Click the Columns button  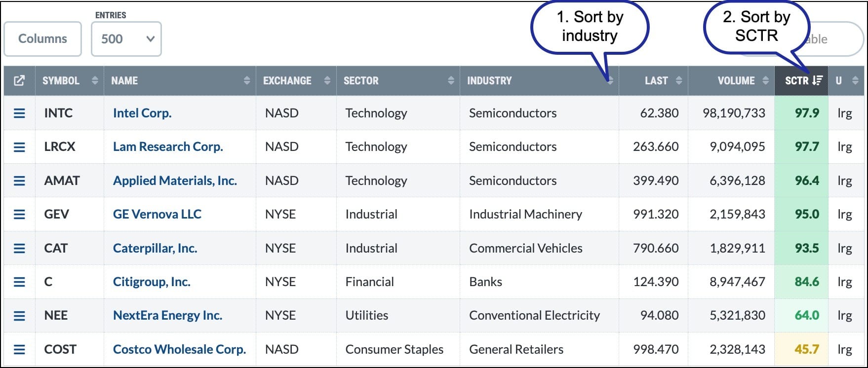[42, 39]
